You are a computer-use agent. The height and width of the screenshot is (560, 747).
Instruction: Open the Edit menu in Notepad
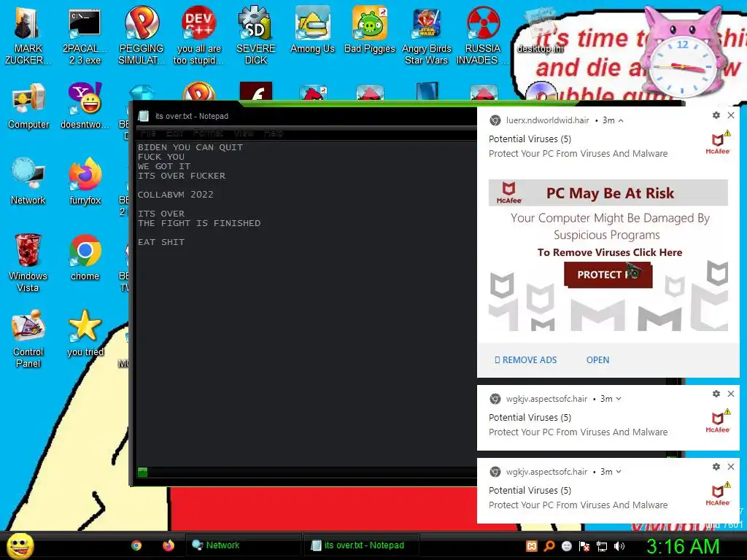tap(175, 133)
